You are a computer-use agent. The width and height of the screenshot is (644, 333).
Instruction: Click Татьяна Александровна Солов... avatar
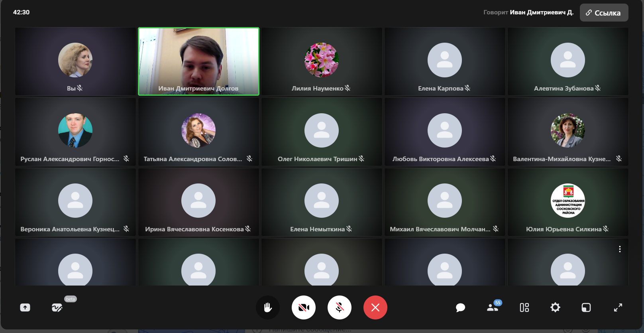click(x=198, y=130)
